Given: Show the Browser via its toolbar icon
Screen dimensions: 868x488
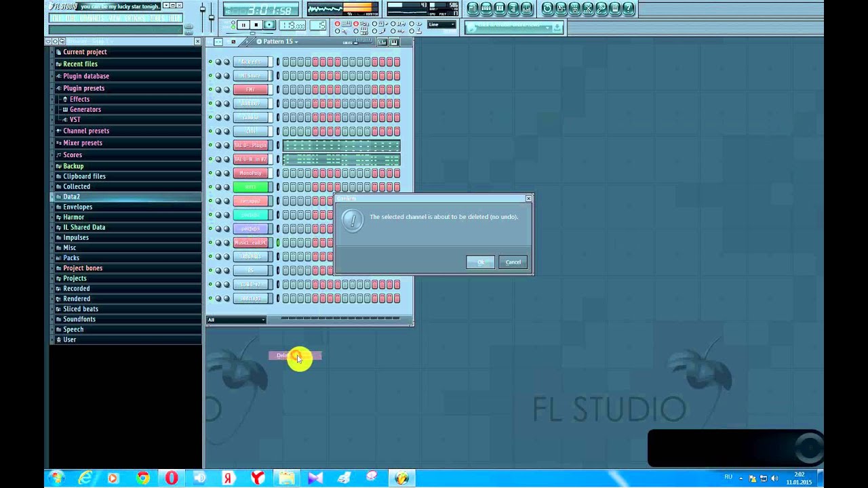Looking at the screenshot, I should point(513,8).
